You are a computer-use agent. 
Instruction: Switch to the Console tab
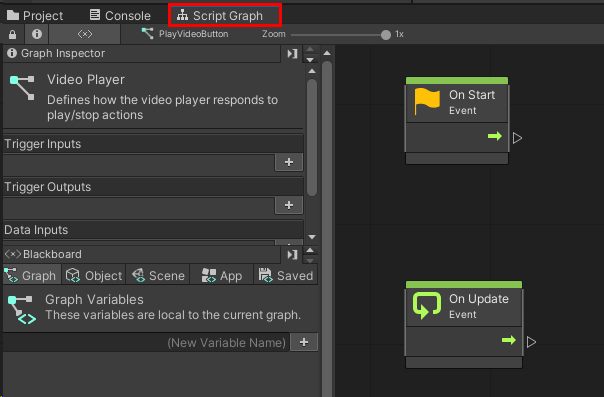tap(120, 15)
